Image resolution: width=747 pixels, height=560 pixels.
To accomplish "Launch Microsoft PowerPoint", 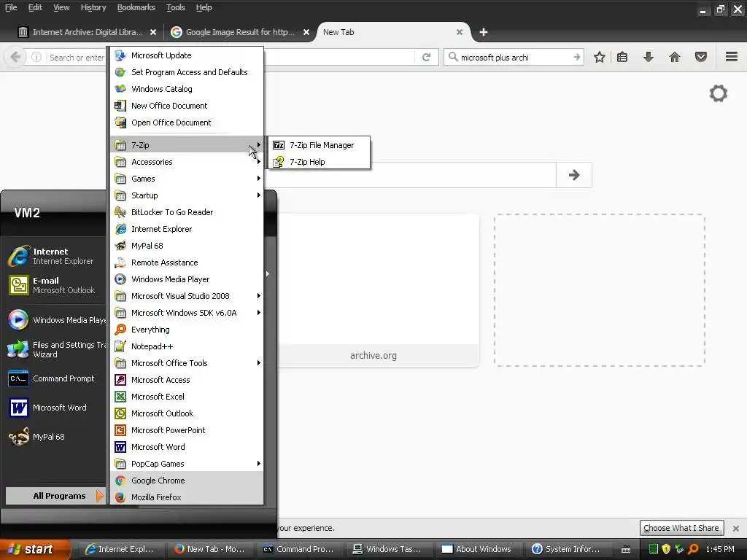I will point(187,430).
